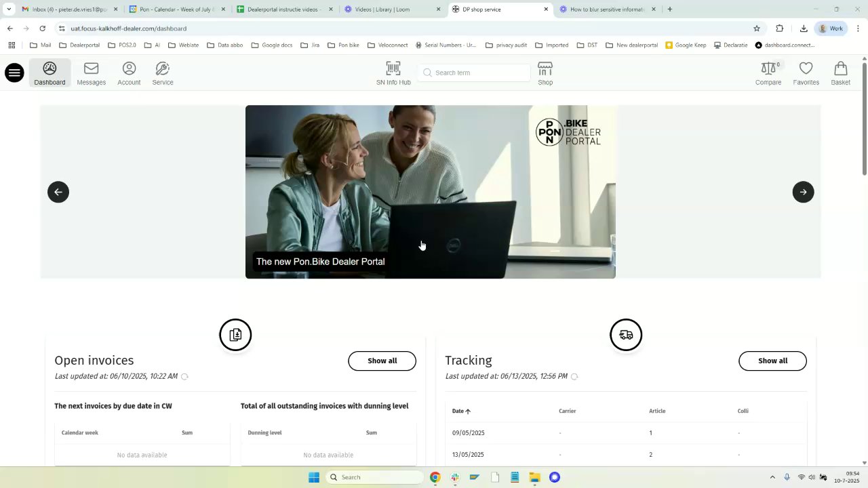The image size is (868, 488).
Task: Open the hamburger main menu
Action: [x=14, y=73]
